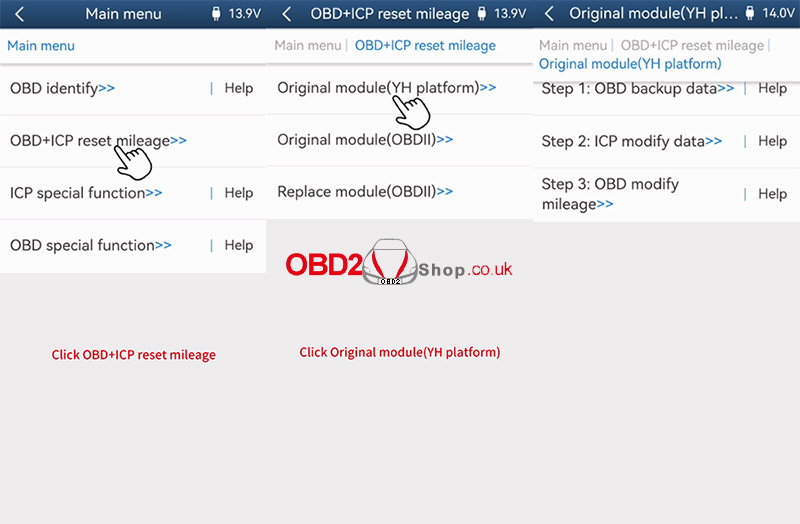Viewport: 800px width, 524px height.
Task: Tap the 13.9V battery icon in Main menu header
Action: point(217,14)
